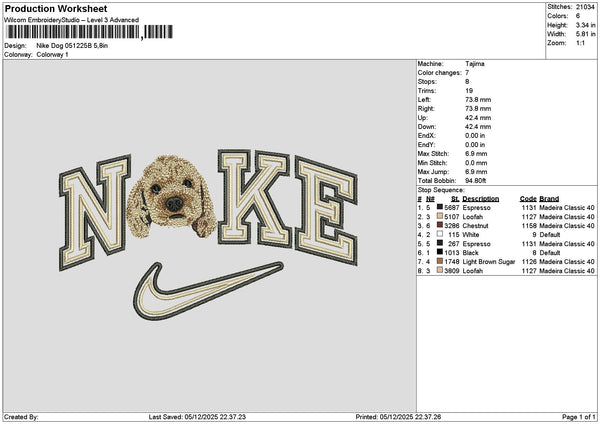This screenshot has height=424, width=600.
Task: Click the 'Left:' label
Action: tap(424, 99)
